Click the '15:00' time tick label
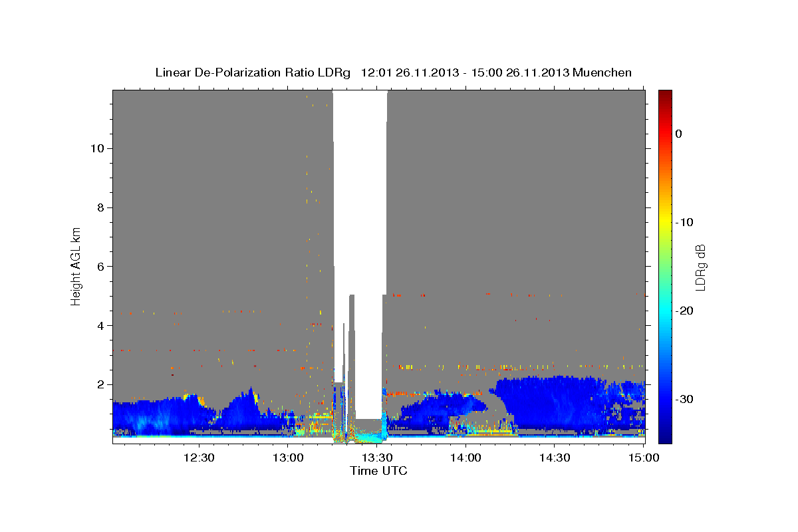The width and height of the screenshot is (798, 532). click(644, 458)
